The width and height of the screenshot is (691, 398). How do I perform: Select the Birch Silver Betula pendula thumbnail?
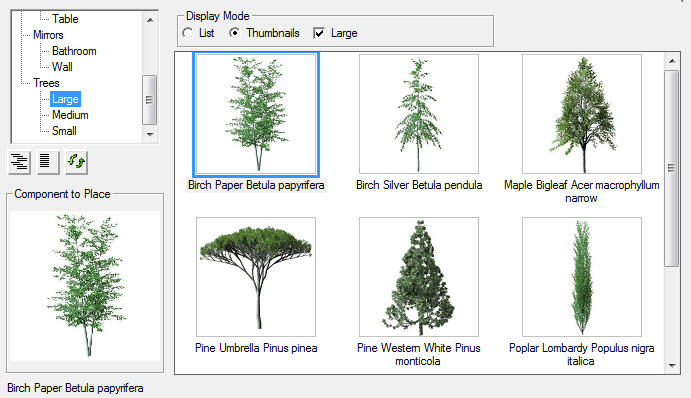pyautogui.click(x=419, y=114)
